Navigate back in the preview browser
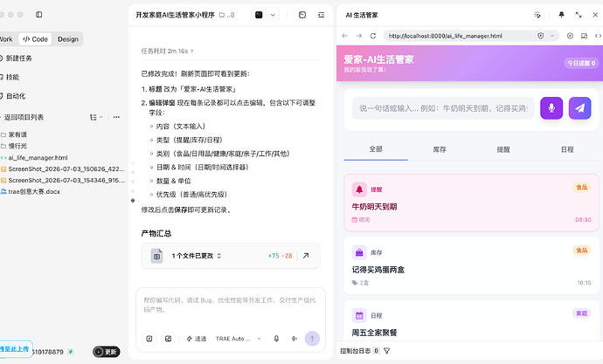603x364 pixels. coord(345,36)
